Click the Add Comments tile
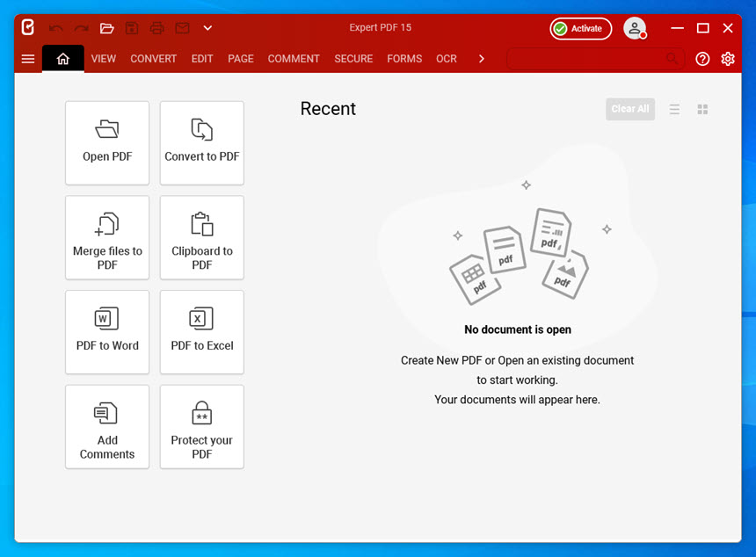 [x=107, y=427]
